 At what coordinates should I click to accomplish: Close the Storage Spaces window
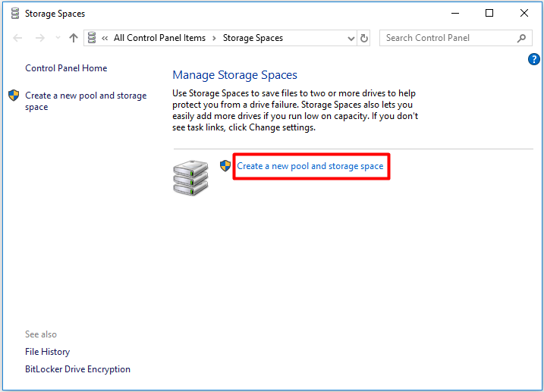tap(524, 13)
